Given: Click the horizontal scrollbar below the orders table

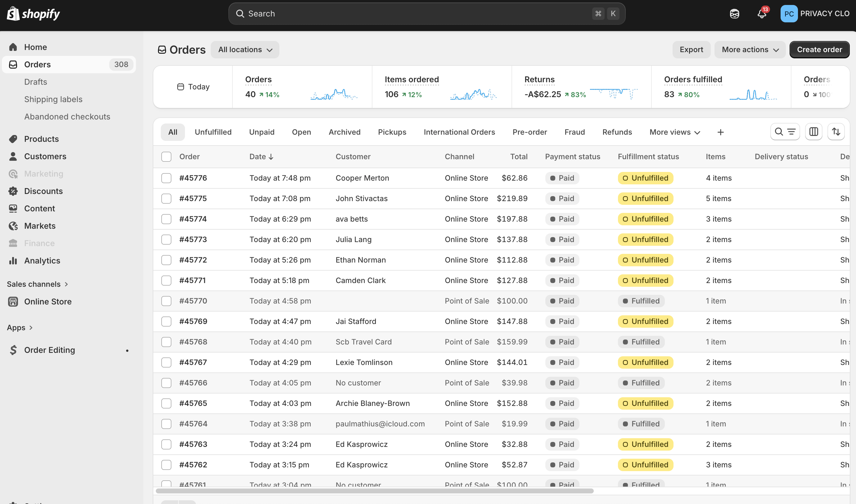Looking at the screenshot, I should tap(374, 491).
